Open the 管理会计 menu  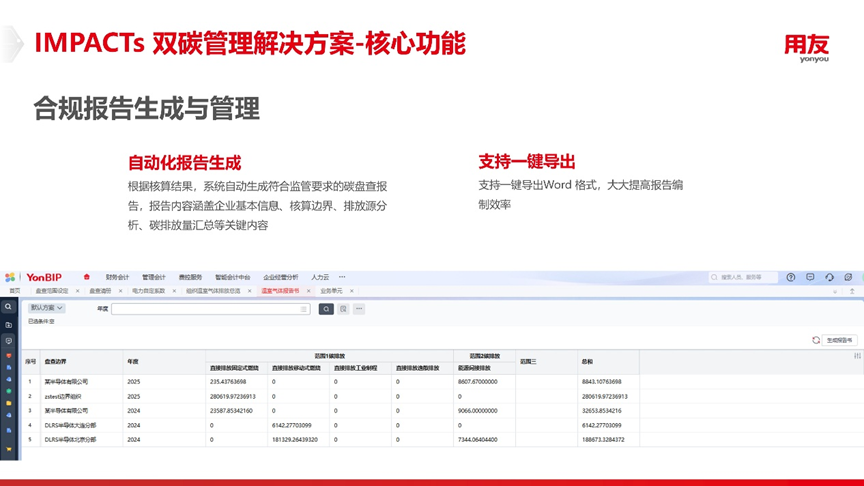[x=154, y=277]
